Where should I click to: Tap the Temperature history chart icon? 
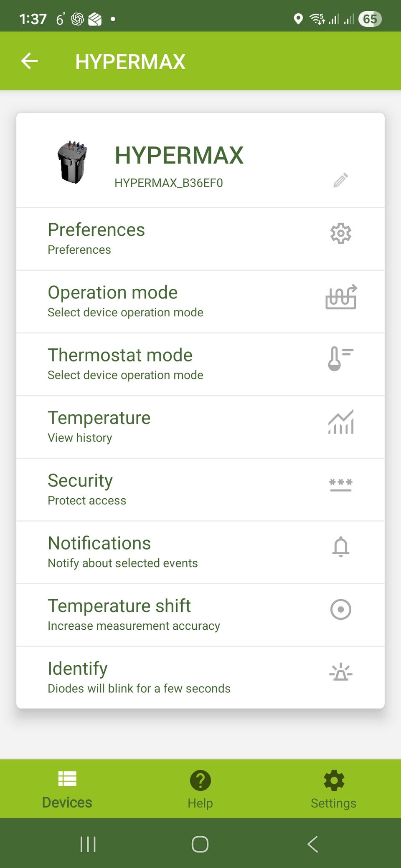[x=341, y=422]
